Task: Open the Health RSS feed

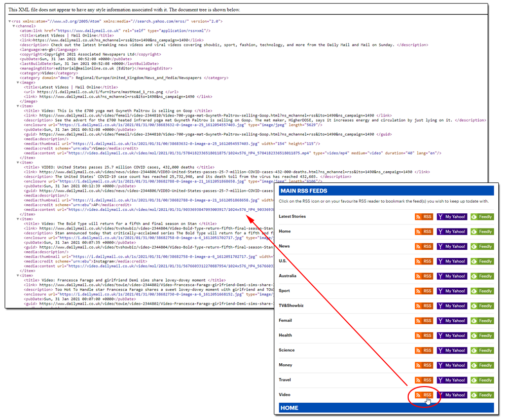Action: pos(423,336)
